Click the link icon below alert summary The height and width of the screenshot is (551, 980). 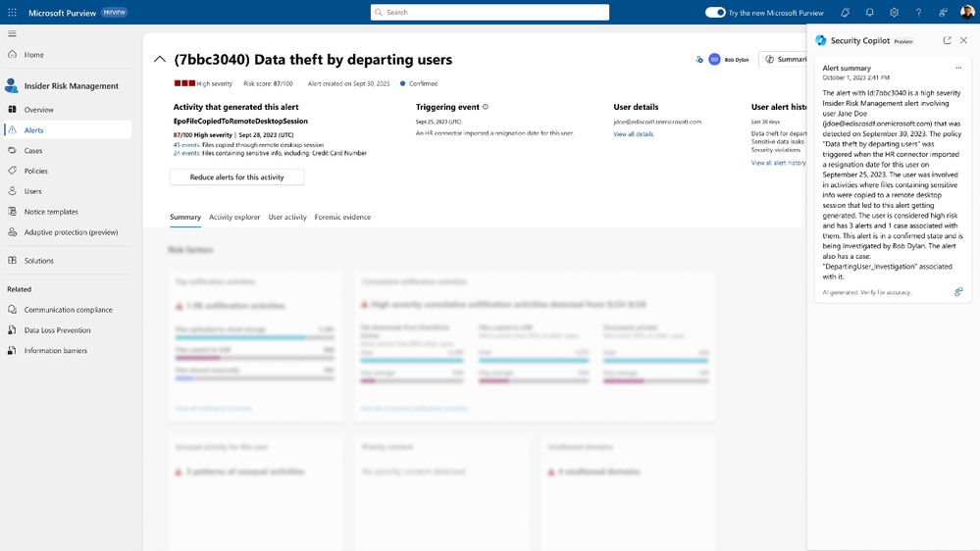[958, 292]
